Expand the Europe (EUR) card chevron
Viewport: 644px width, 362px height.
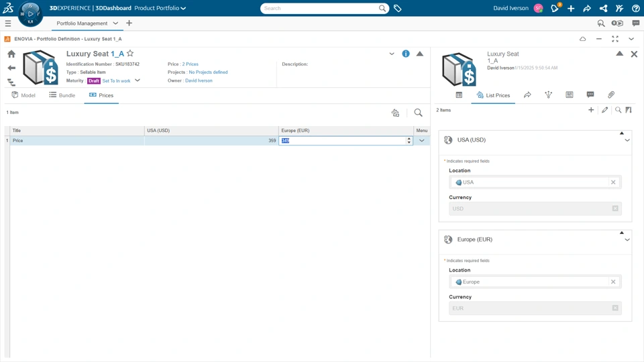[x=627, y=240]
